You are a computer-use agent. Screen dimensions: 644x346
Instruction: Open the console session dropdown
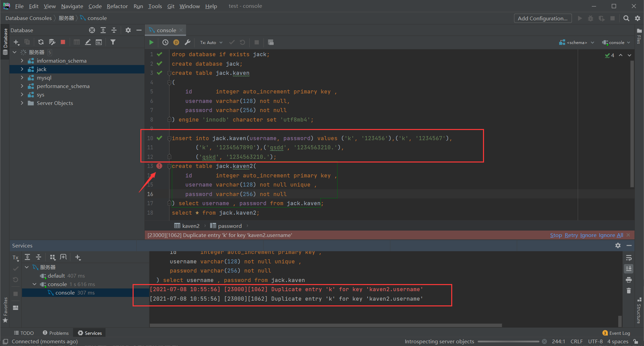tap(616, 42)
